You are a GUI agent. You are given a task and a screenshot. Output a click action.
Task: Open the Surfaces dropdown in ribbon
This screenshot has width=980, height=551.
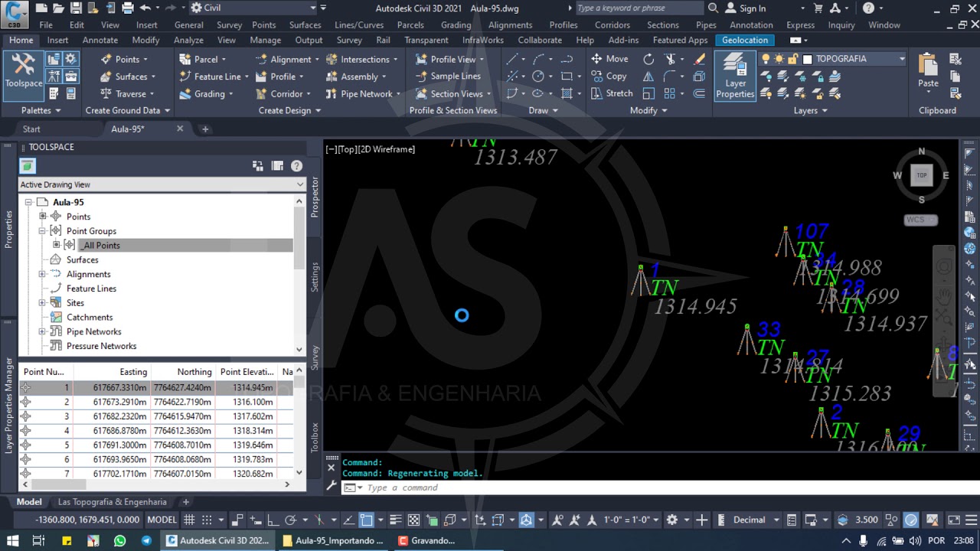(x=129, y=76)
